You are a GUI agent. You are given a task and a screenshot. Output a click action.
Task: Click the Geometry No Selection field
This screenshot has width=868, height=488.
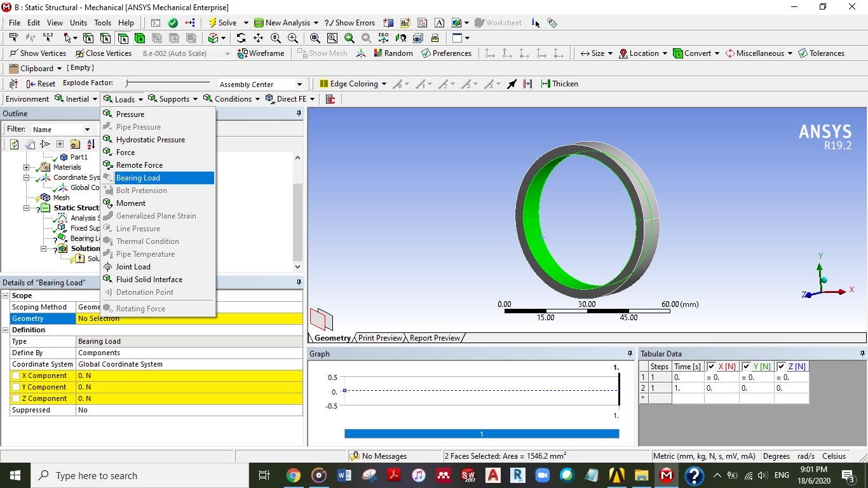(189, 318)
